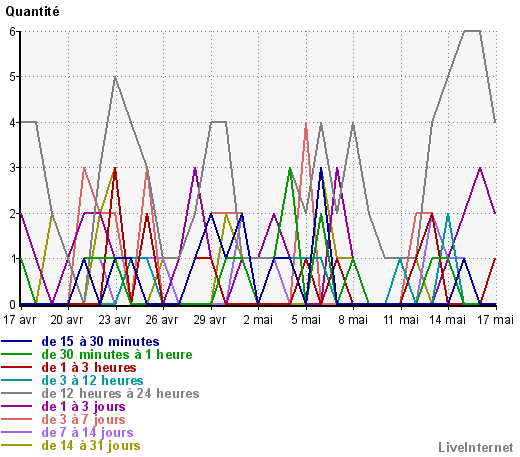Click the '2 mai' date label
The height and width of the screenshot is (457, 520).
pyautogui.click(x=258, y=320)
